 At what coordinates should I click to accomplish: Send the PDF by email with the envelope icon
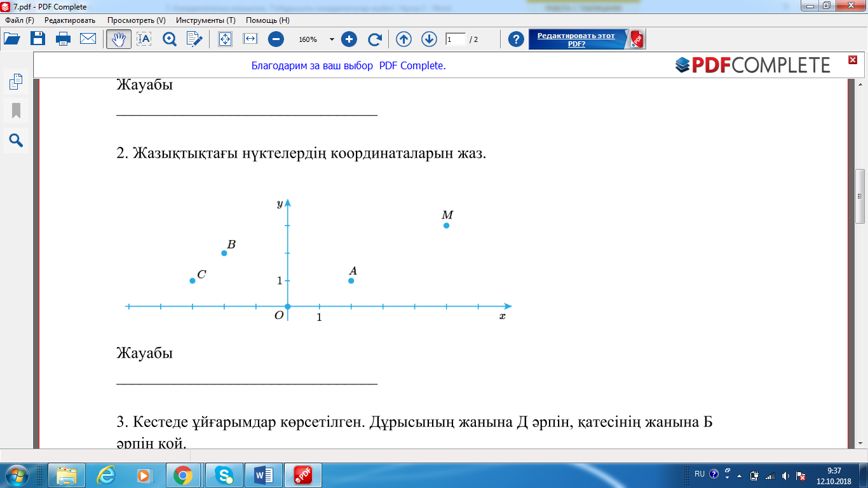point(88,39)
